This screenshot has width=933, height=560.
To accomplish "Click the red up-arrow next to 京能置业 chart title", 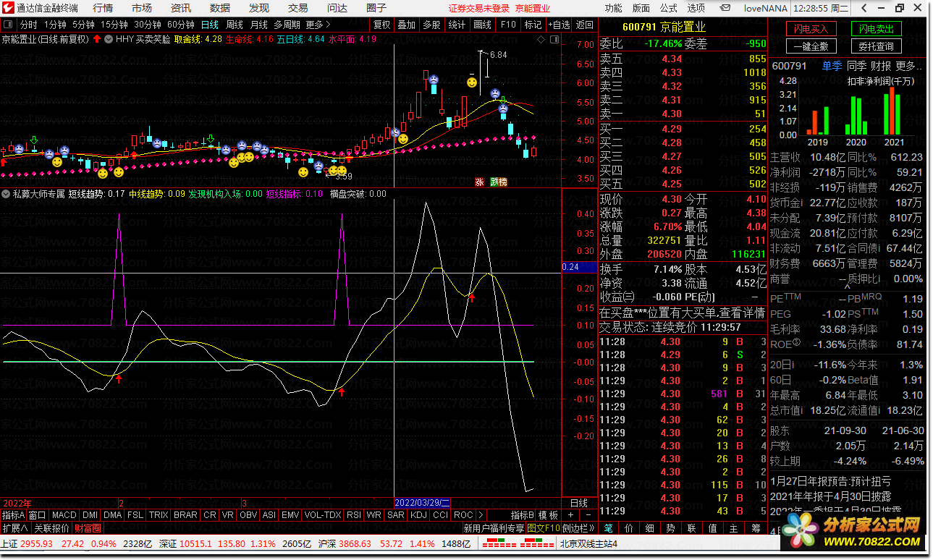I will coord(97,39).
